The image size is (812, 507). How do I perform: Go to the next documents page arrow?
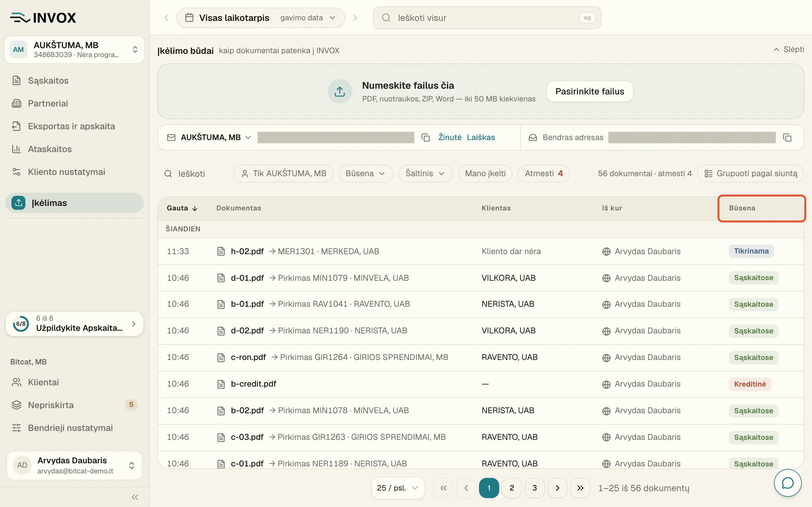coord(557,488)
